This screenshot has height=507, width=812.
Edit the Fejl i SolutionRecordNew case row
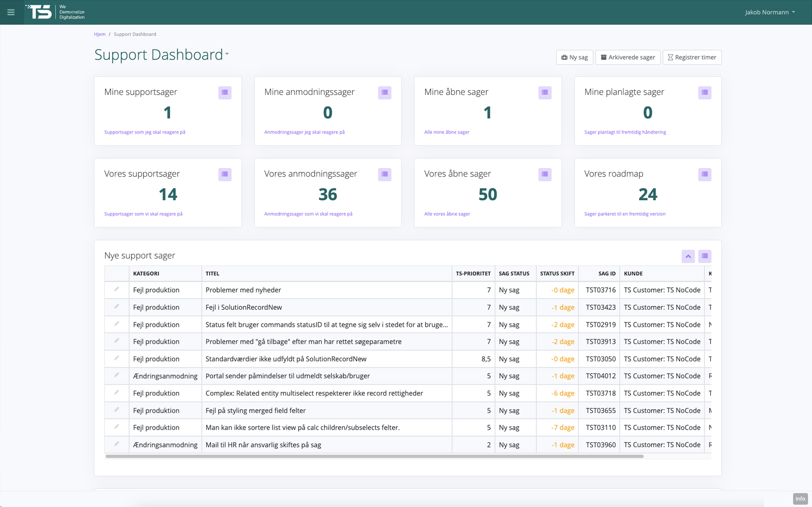(x=116, y=307)
